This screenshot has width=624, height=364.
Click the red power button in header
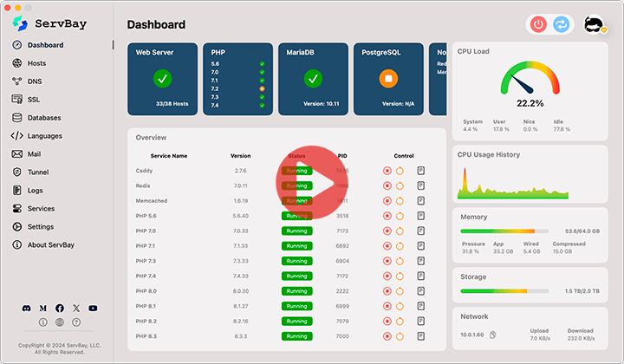coord(538,25)
